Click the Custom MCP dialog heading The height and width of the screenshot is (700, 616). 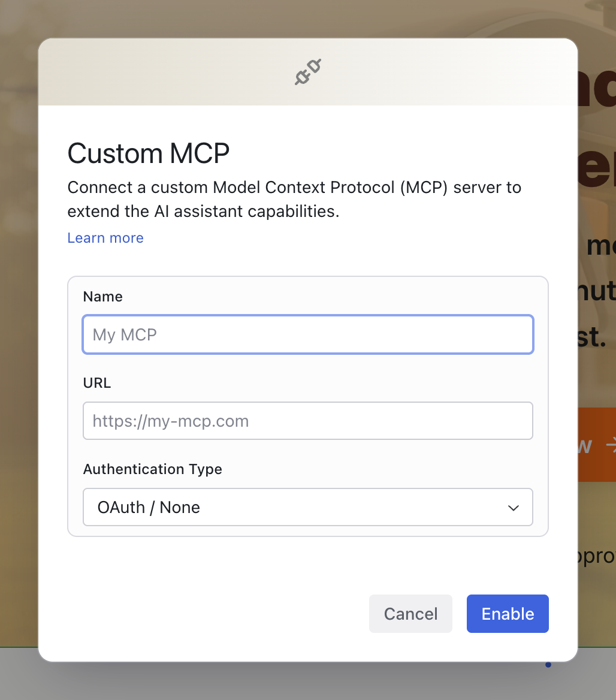149,153
